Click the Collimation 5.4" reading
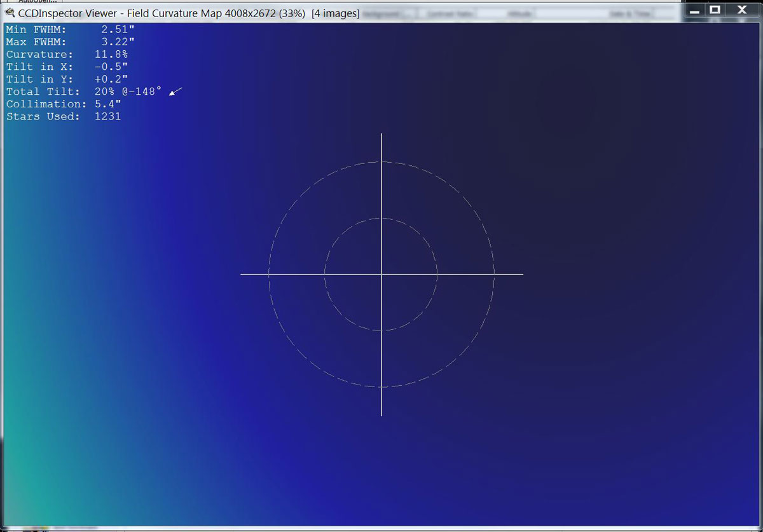The image size is (763, 532). point(107,104)
